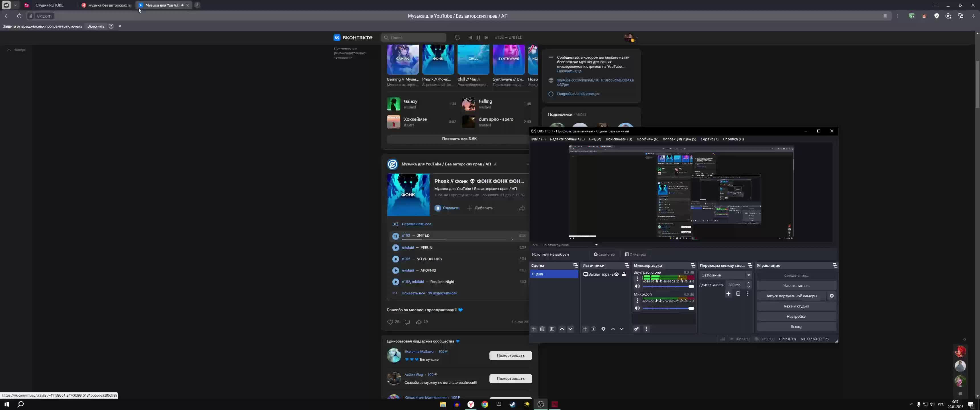Open source properties gear in Источники toolbar
This screenshot has width=980, height=410.
click(x=603, y=329)
